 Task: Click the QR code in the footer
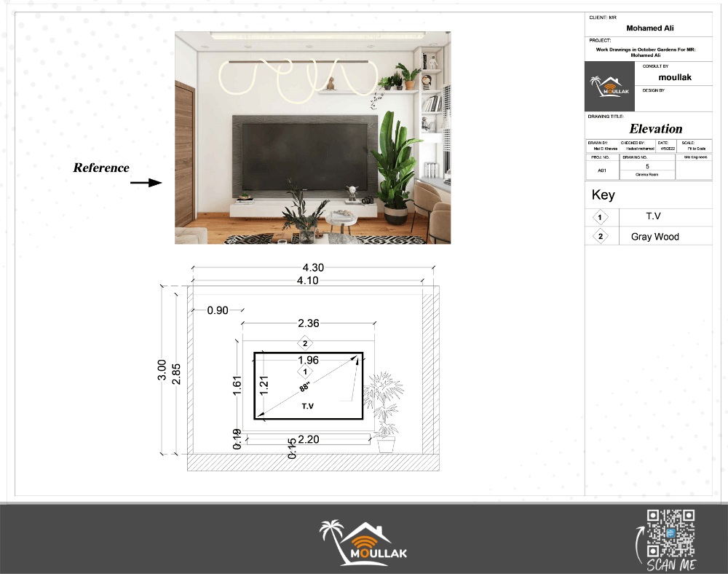(670, 533)
